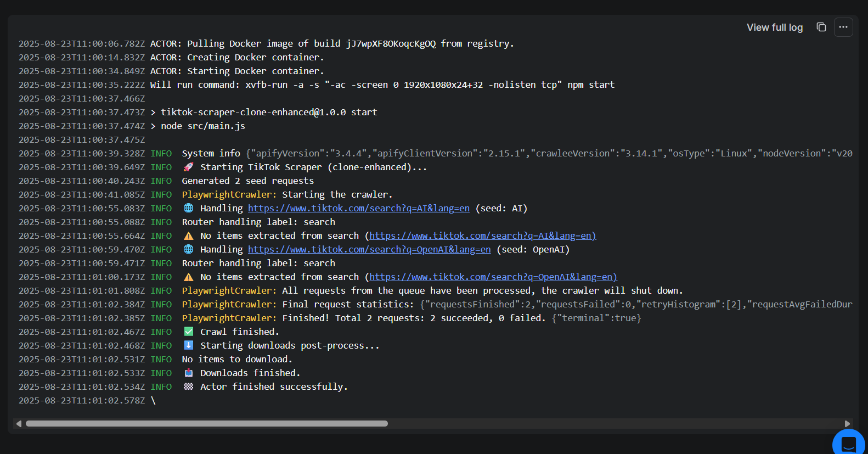This screenshot has height=454, width=868.
Task: Click the inbox icon next to Downloads finished
Action: click(188, 373)
